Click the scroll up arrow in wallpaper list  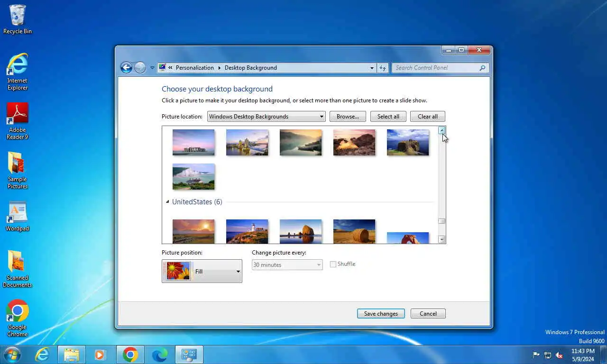click(x=441, y=130)
